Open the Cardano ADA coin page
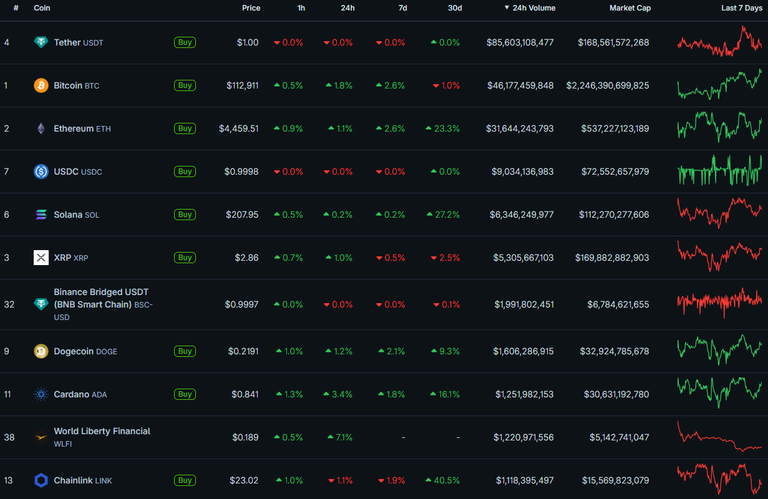768x499 pixels. 80,394
